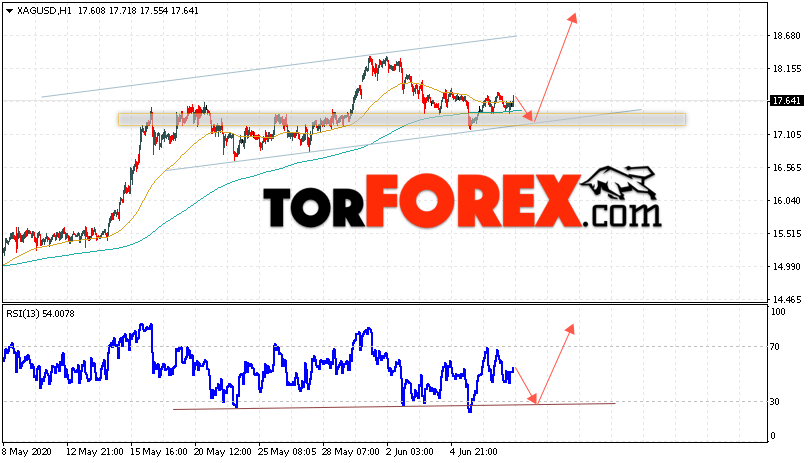Click the 28 May 07:00 time label
The width and height of the screenshot is (808, 463).
pos(351,452)
